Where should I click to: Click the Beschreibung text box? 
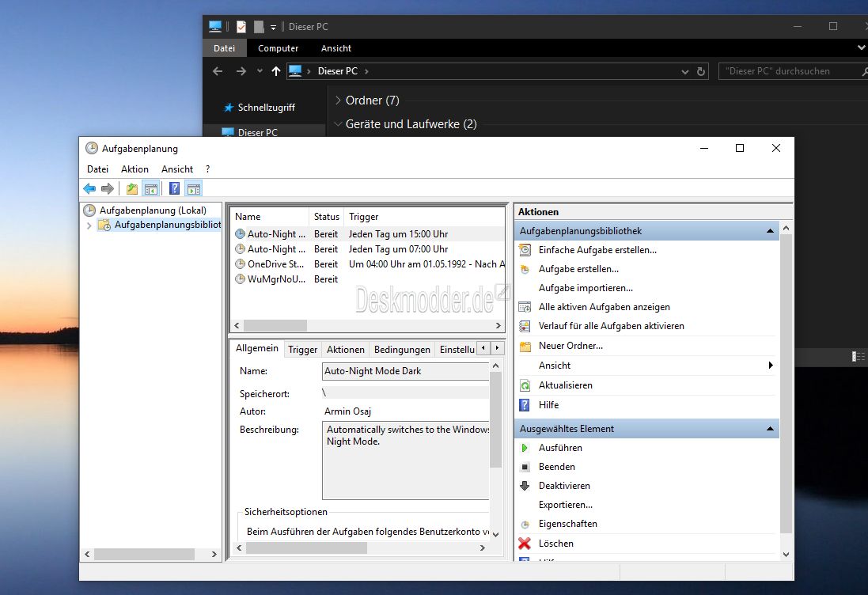coord(405,460)
